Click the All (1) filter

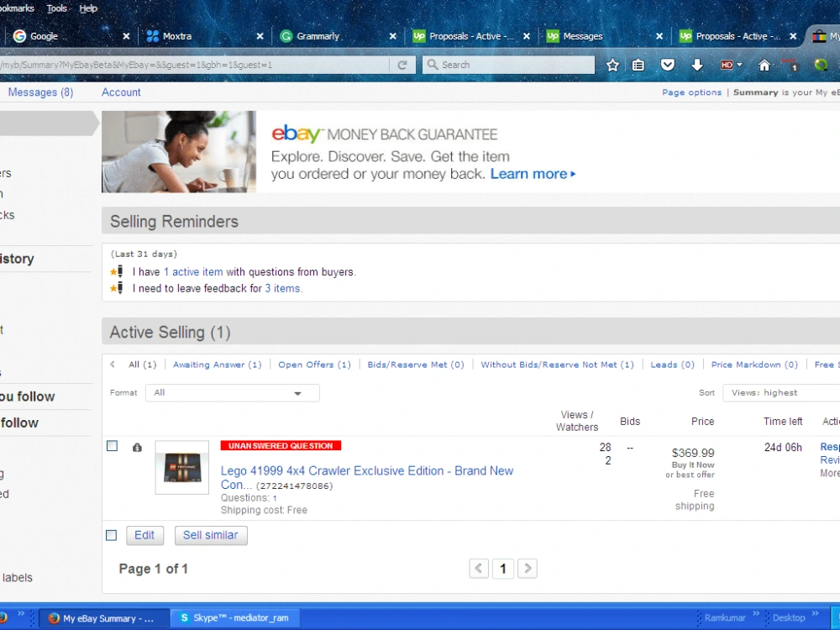coord(143,365)
